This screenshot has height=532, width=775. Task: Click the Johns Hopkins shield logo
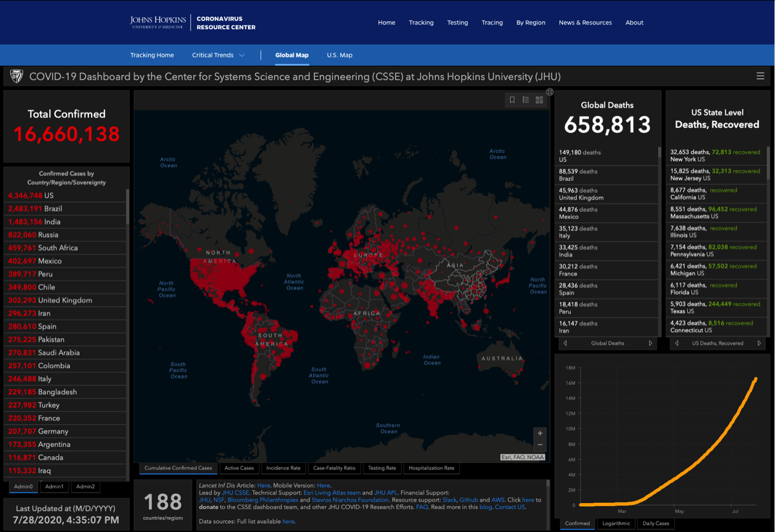point(16,77)
